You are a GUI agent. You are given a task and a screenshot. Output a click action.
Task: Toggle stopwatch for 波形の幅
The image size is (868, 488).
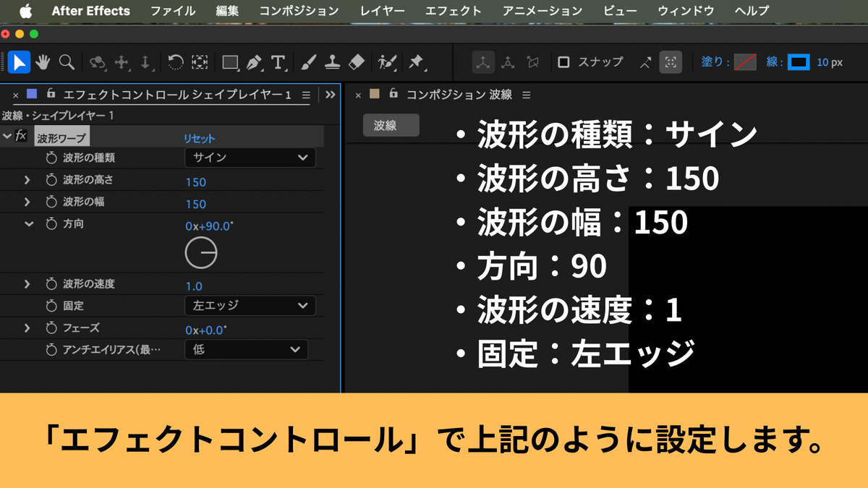[51, 202]
